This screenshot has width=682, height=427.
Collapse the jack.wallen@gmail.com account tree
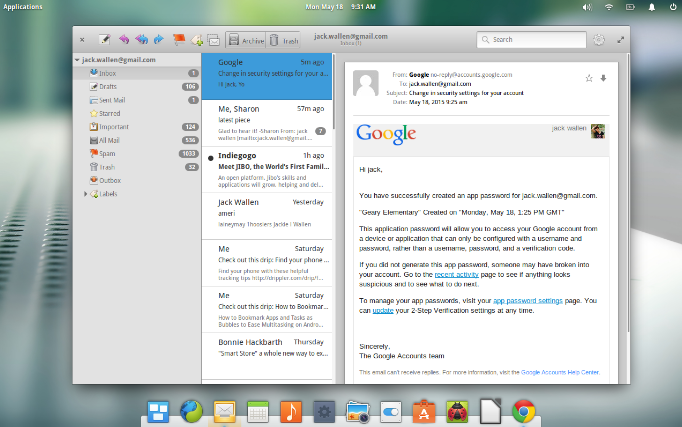tap(77, 60)
